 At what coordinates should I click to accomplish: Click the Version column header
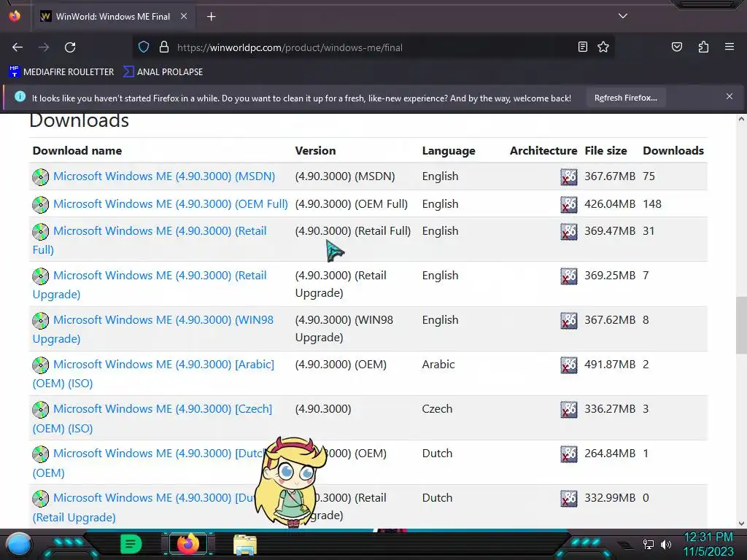click(315, 150)
